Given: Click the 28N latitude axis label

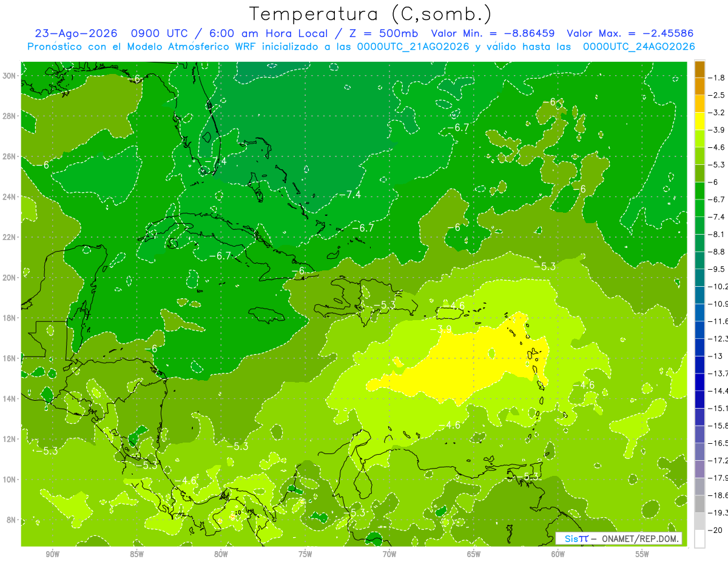Looking at the screenshot, I should tap(10, 116).
